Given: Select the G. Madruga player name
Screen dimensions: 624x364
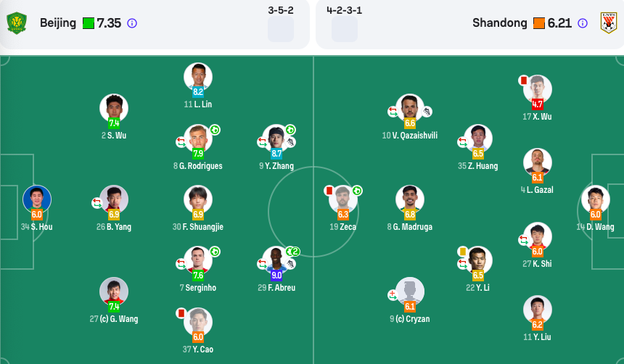Looking at the screenshot, I should [x=413, y=227].
